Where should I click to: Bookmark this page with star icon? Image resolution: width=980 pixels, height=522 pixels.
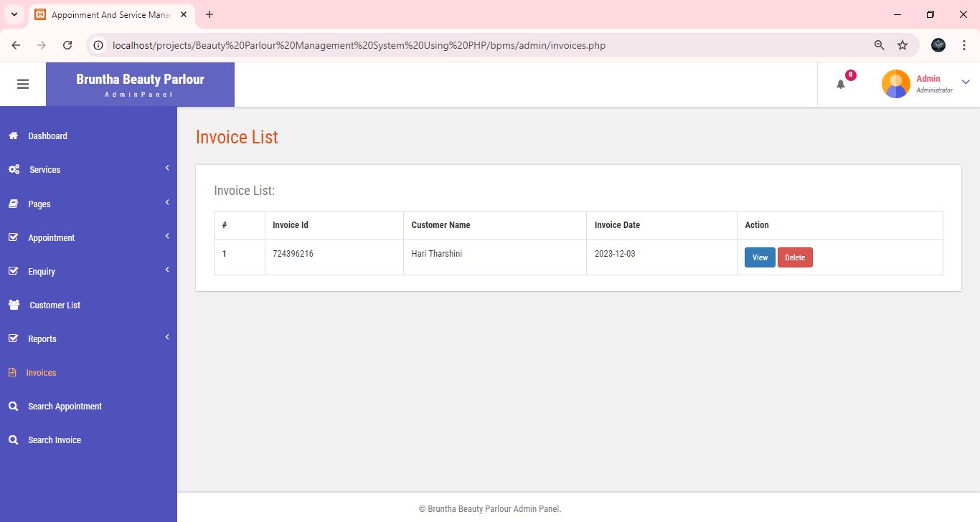[x=903, y=45]
